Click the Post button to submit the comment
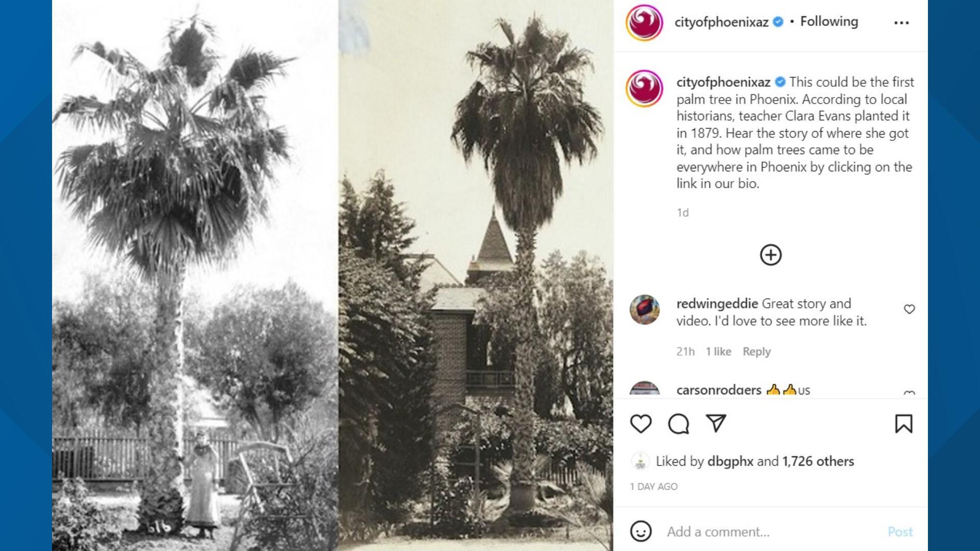The image size is (980, 551). pos(900,532)
